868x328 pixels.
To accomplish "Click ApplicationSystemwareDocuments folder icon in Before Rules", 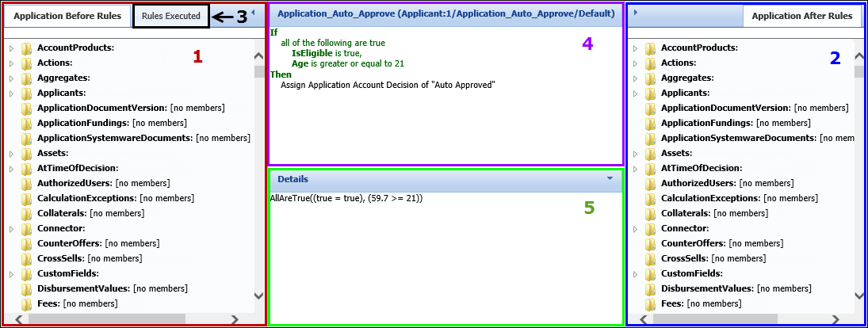I will (27, 138).
